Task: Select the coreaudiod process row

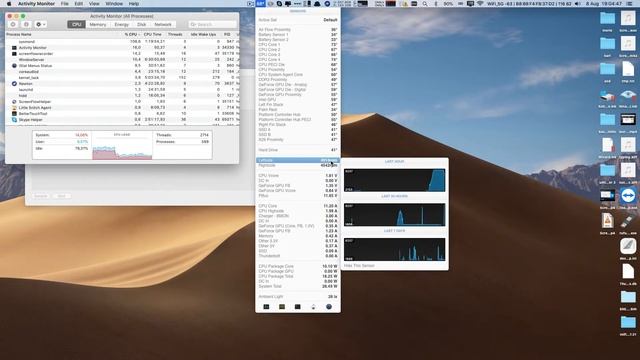Action: coord(122,71)
